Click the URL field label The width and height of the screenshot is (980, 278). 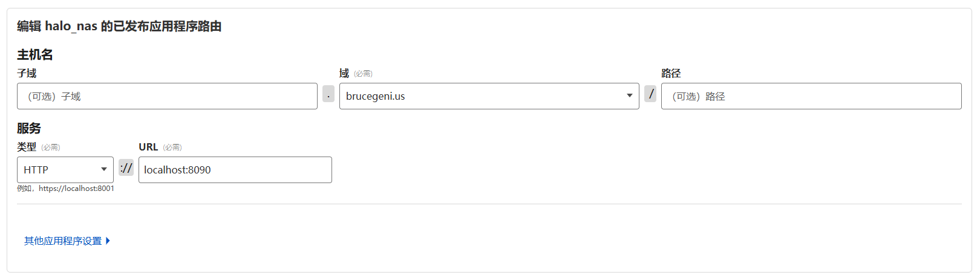tap(148, 147)
